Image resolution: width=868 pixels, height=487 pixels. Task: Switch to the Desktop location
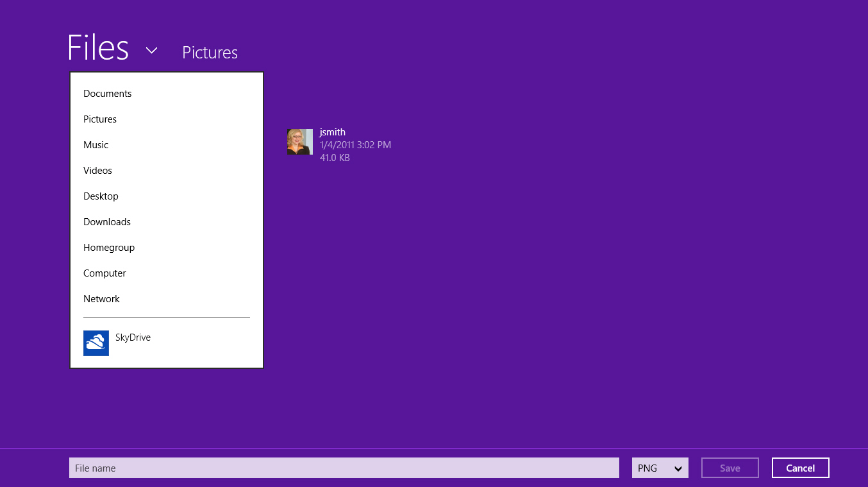[101, 196]
